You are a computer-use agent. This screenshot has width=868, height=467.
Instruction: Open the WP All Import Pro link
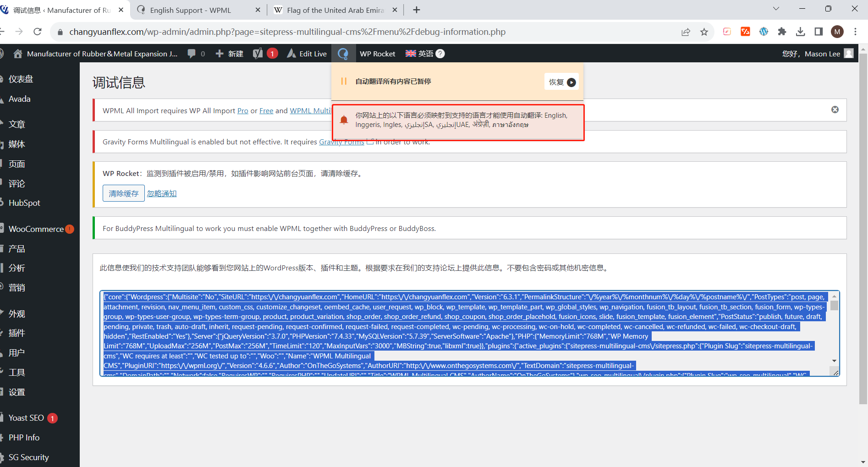pos(243,110)
